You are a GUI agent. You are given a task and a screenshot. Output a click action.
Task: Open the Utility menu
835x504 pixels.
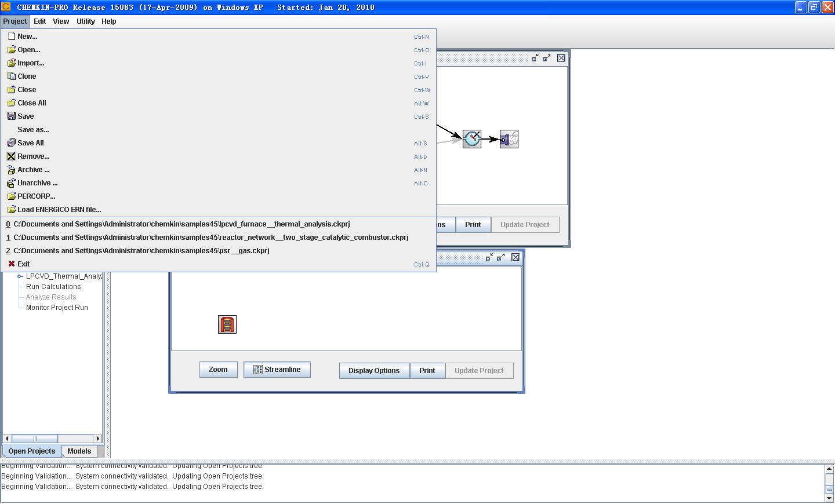point(85,21)
